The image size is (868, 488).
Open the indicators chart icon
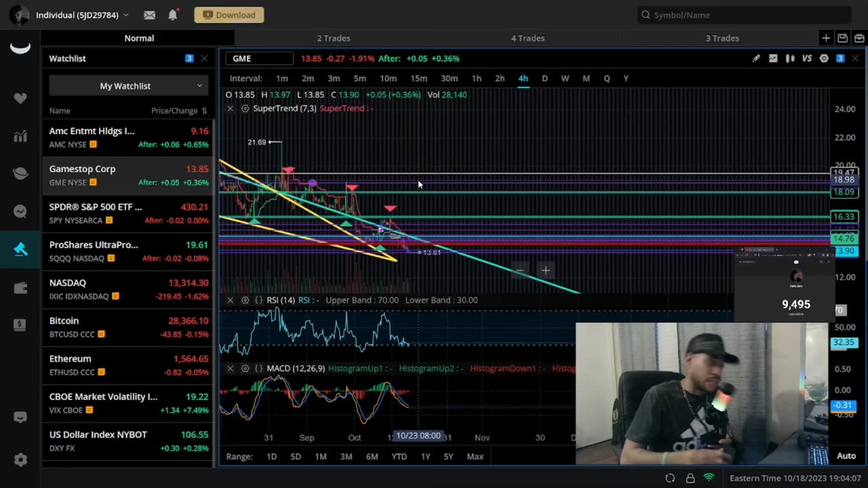(x=773, y=58)
